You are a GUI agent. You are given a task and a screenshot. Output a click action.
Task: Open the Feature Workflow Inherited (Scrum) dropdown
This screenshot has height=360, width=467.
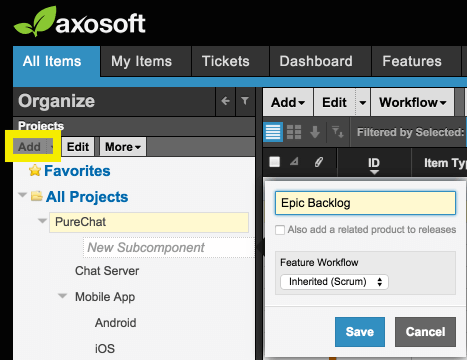(334, 282)
